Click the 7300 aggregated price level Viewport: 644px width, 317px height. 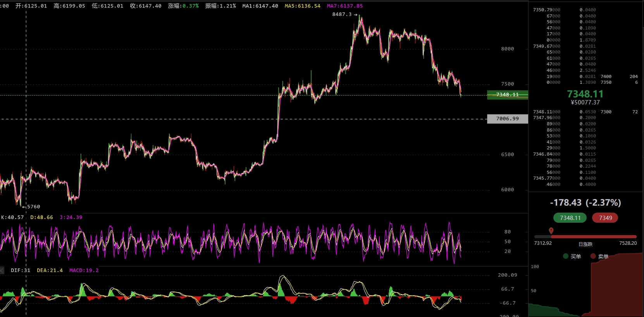(606, 112)
